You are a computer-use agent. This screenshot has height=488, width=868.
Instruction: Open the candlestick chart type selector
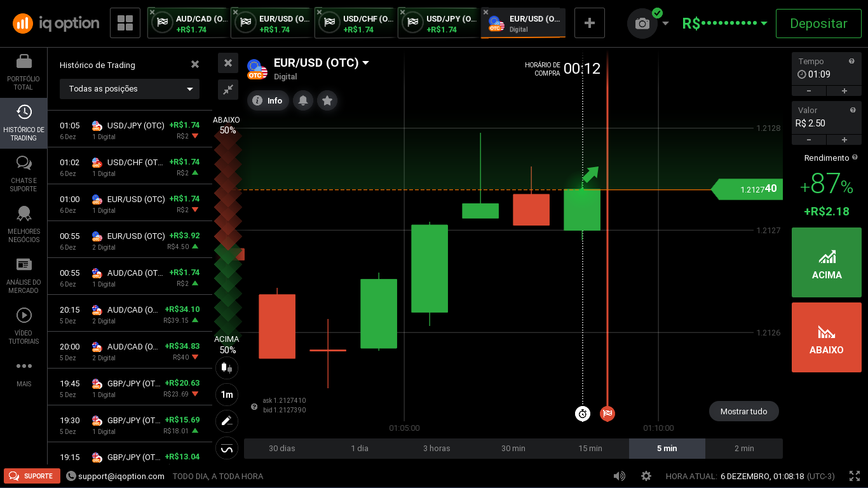pyautogui.click(x=227, y=367)
